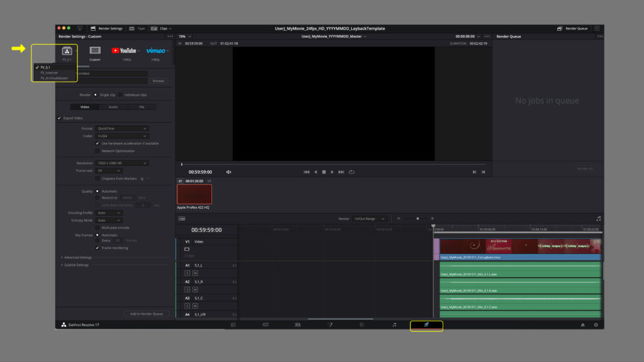The image size is (644, 362).
Task: Toggle the Clips panel button
Action: coord(159,28)
